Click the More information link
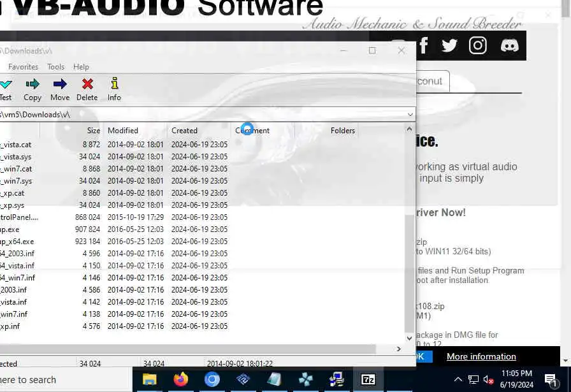 click(x=481, y=356)
